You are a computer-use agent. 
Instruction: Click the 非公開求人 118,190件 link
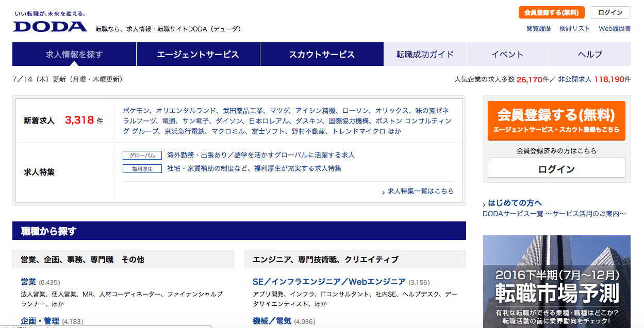coord(595,80)
